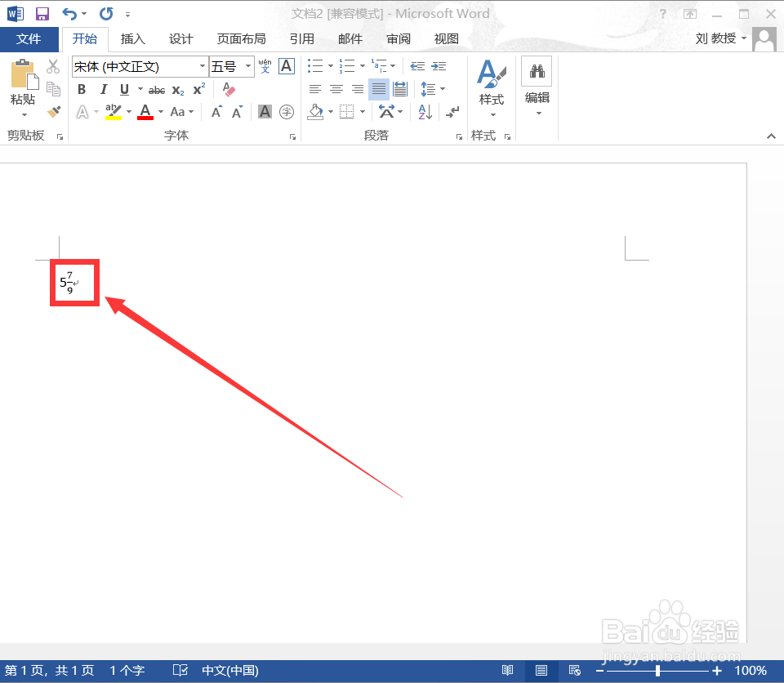Toggle Strikethrough abc formatting
The height and width of the screenshot is (683, 784).
[157, 90]
